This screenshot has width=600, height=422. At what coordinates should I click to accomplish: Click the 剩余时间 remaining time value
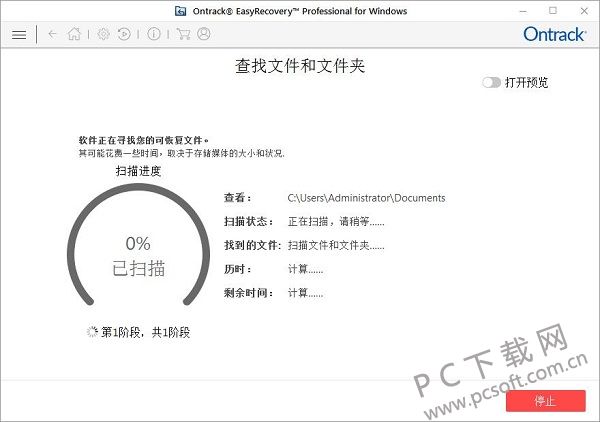(305, 293)
